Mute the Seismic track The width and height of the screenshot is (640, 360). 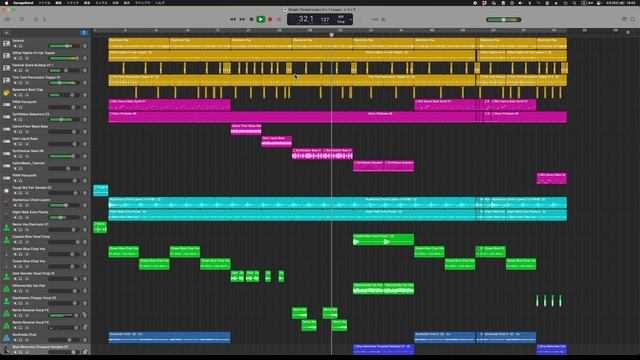coord(15,46)
